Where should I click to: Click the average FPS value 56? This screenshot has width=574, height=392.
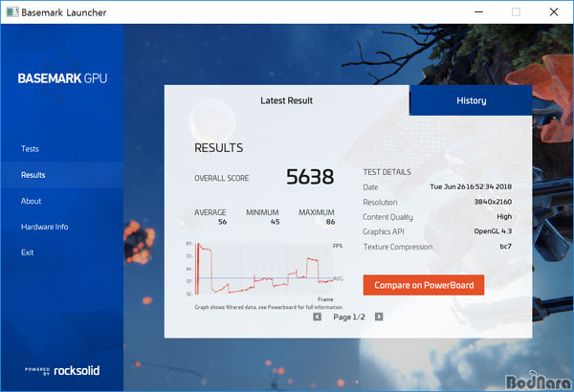(222, 222)
